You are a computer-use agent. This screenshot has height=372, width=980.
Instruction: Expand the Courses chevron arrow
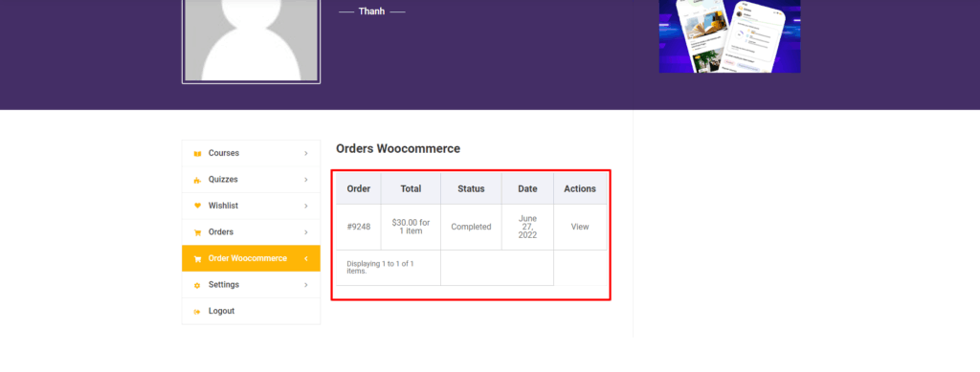[306, 154]
